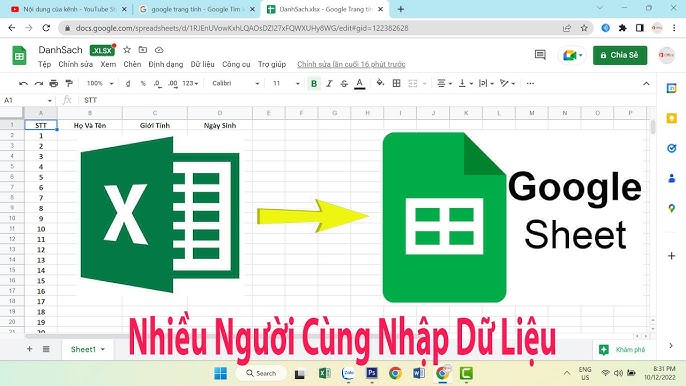The height and width of the screenshot is (386, 686).
Task: Open number format 123 dropdown
Action: point(190,83)
